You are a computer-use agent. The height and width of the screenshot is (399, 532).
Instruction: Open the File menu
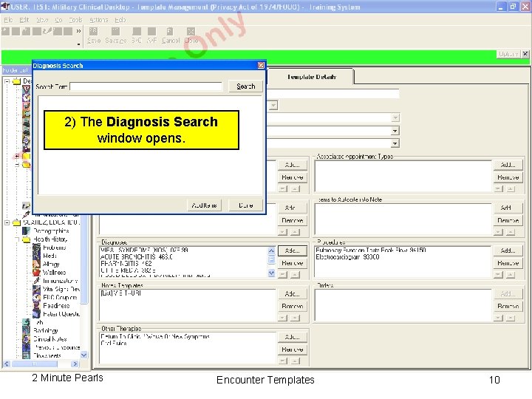coord(8,20)
